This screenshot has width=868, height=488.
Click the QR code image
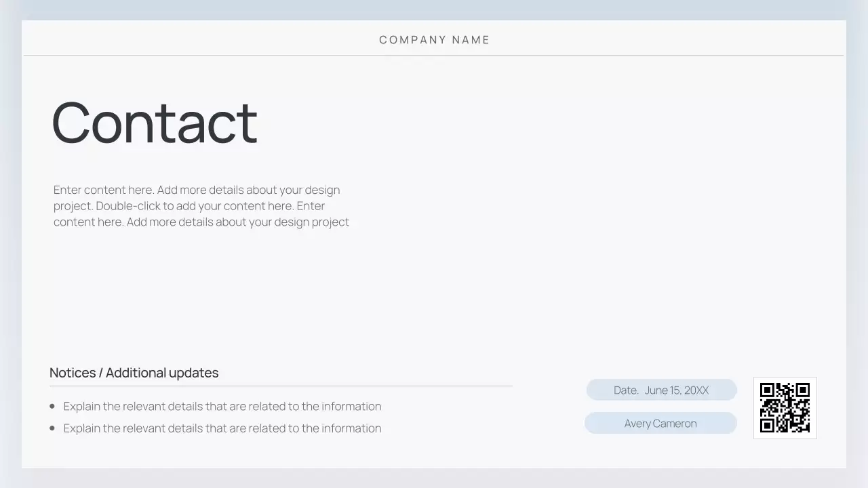785,407
